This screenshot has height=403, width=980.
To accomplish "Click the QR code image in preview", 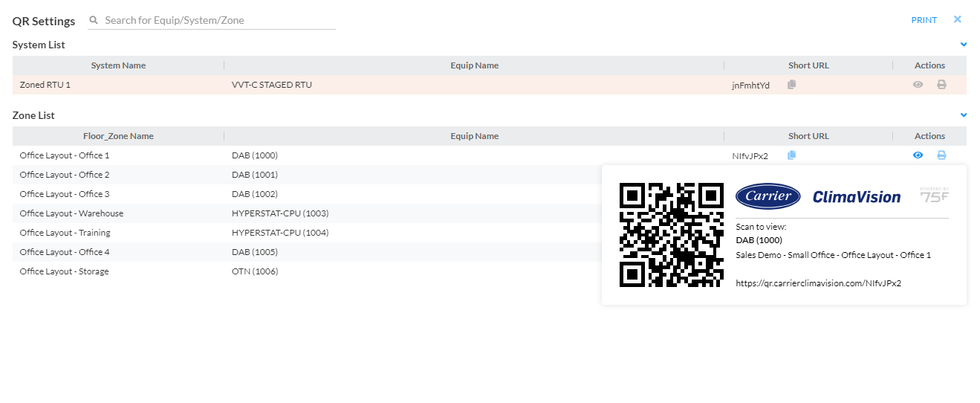I will tap(672, 235).
